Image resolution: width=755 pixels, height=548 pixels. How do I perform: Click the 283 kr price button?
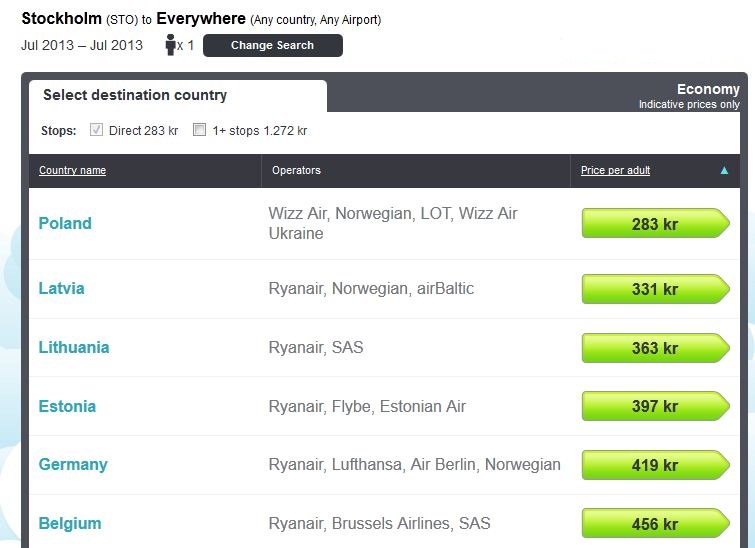point(655,223)
